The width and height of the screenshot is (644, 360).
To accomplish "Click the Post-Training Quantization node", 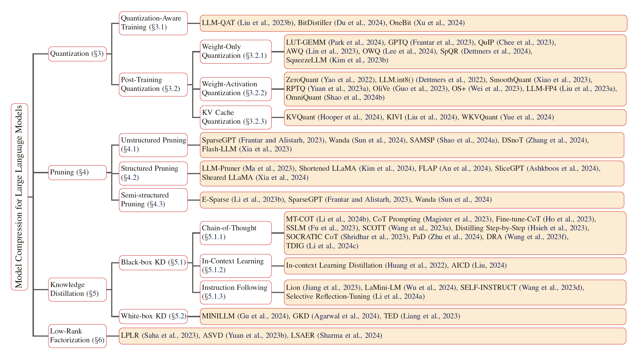I will coord(153,85).
